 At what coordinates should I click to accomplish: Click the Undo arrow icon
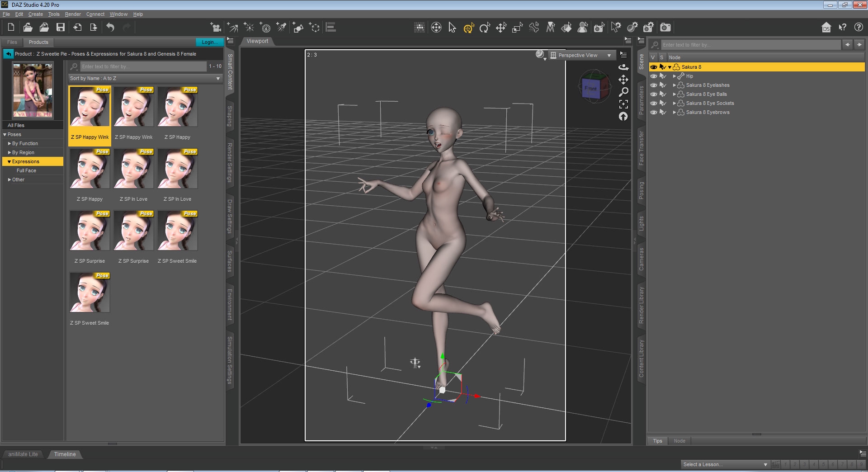[x=110, y=28]
